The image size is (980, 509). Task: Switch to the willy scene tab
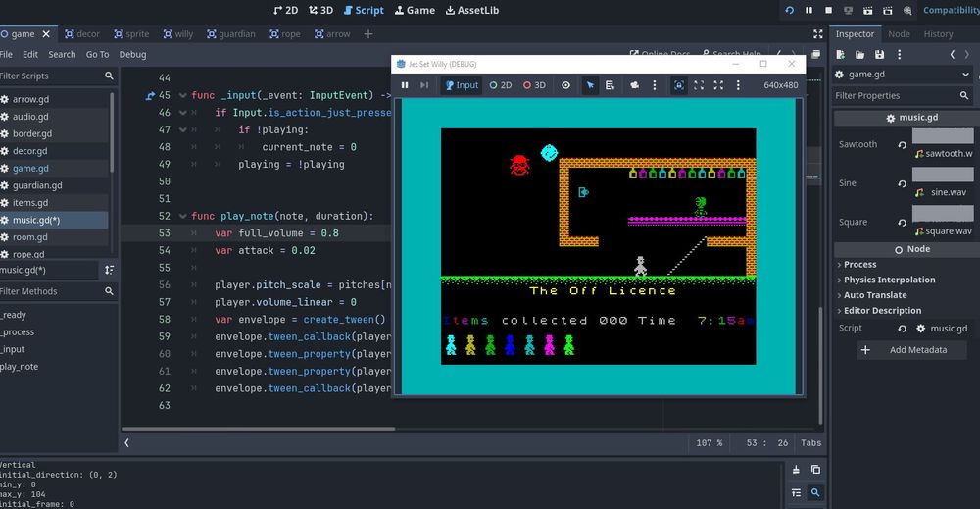tap(178, 33)
